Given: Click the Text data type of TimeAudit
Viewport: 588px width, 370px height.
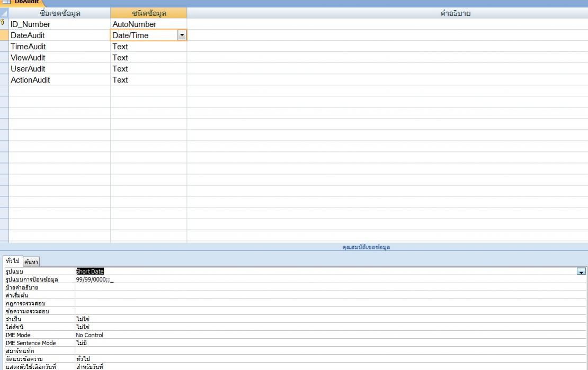Looking at the screenshot, I should tap(148, 47).
